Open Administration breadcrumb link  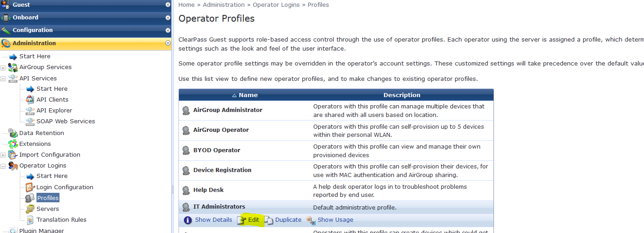(x=224, y=5)
